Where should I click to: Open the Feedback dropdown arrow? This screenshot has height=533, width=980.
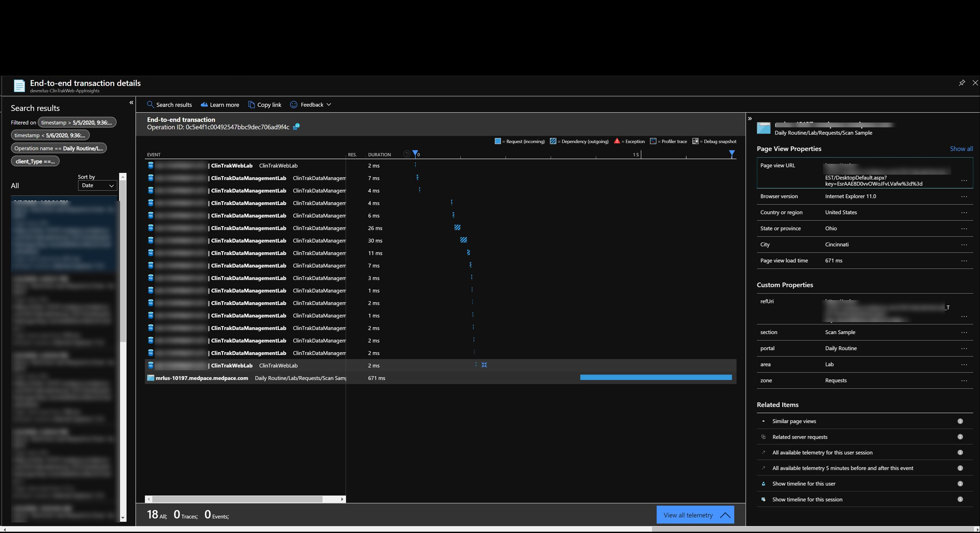click(x=329, y=105)
